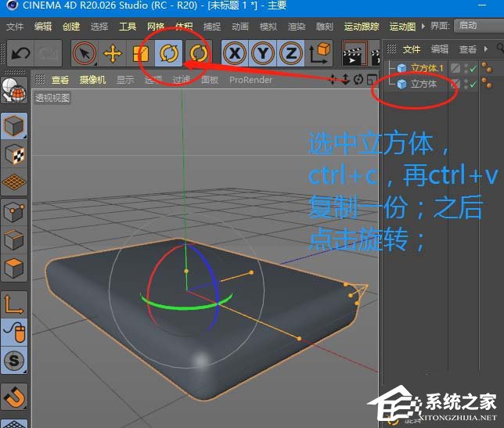Open the 运动图 menu
Image resolution: width=504 pixels, height=428 pixels.
point(403,27)
